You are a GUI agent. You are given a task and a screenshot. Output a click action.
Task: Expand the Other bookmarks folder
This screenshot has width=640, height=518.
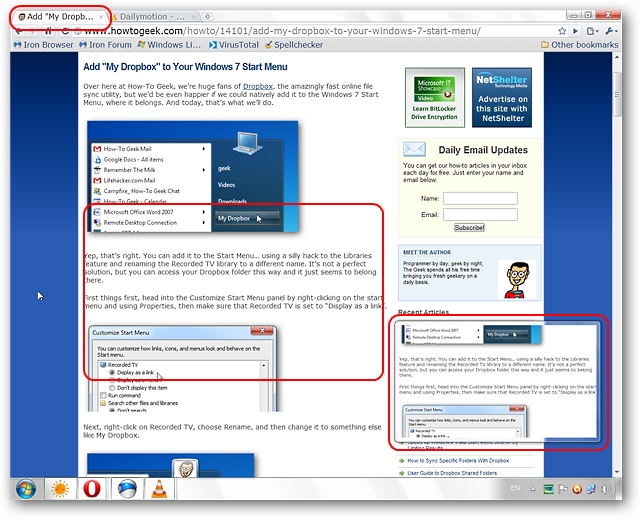pyautogui.click(x=579, y=45)
